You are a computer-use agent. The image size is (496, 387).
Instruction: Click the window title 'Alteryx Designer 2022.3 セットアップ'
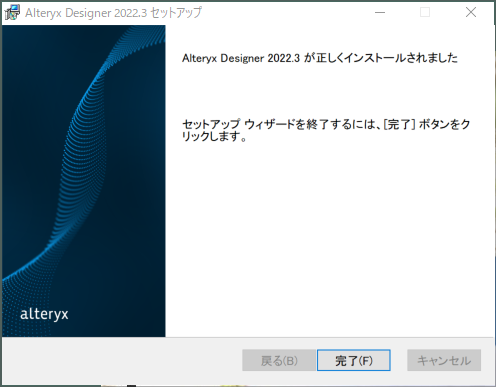click(113, 13)
